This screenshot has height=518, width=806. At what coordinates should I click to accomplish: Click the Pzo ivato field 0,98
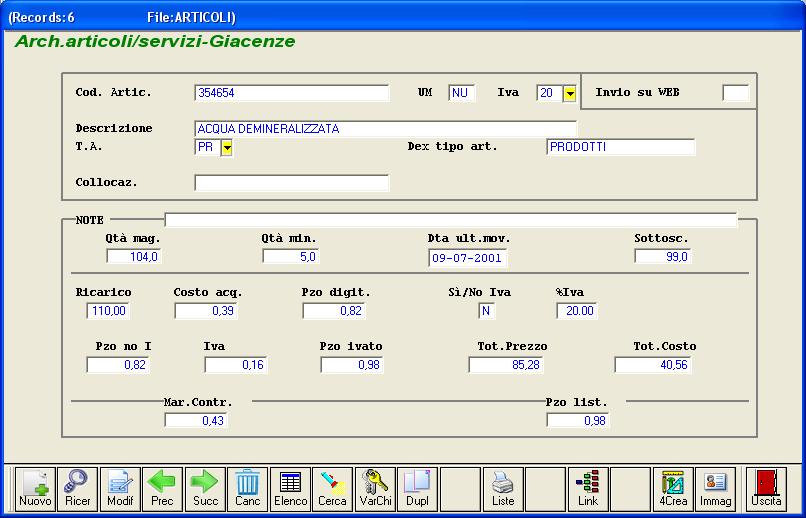352,365
